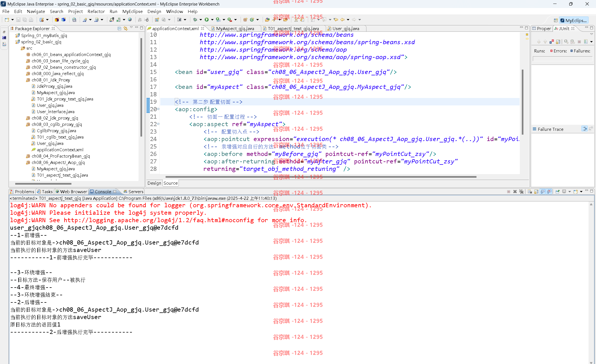The width and height of the screenshot is (596, 364).
Task: Click the Last Edit Location toolbar icon
Action: click(336, 20)
